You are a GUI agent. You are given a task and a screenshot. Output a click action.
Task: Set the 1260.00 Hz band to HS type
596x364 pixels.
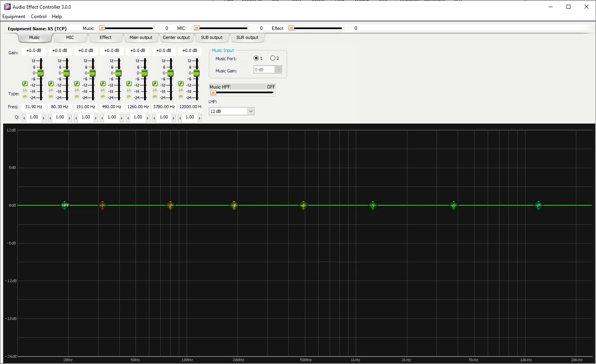(129, 96)
